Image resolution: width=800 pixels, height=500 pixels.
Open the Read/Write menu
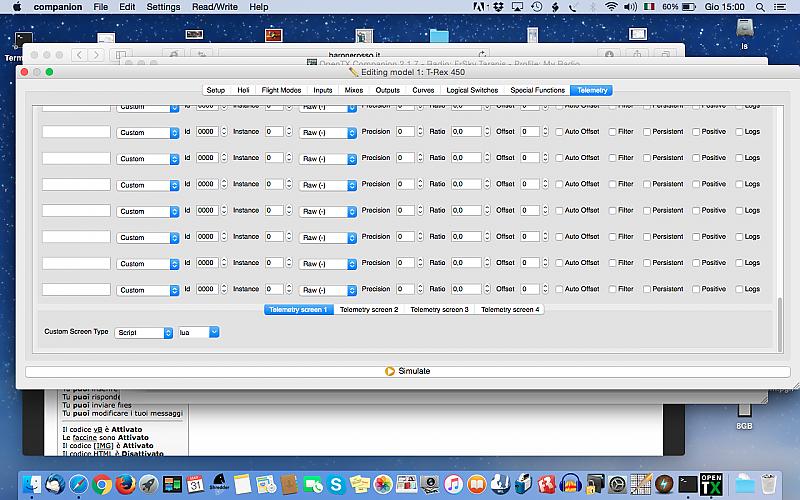click(x=215, y=7)
